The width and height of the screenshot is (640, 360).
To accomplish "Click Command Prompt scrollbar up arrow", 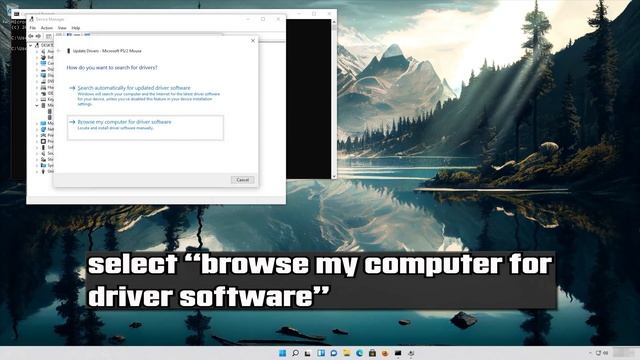I will click(334, 22).
